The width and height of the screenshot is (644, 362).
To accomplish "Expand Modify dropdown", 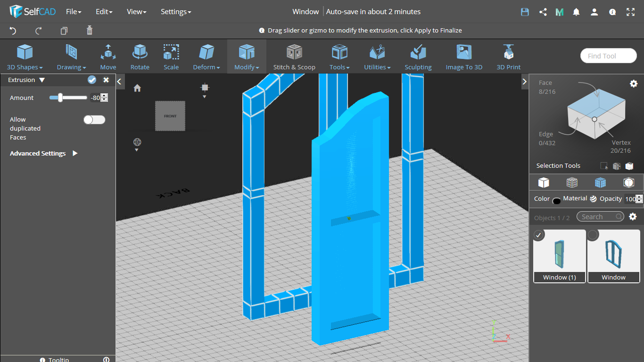I will [x=247, y=57].
